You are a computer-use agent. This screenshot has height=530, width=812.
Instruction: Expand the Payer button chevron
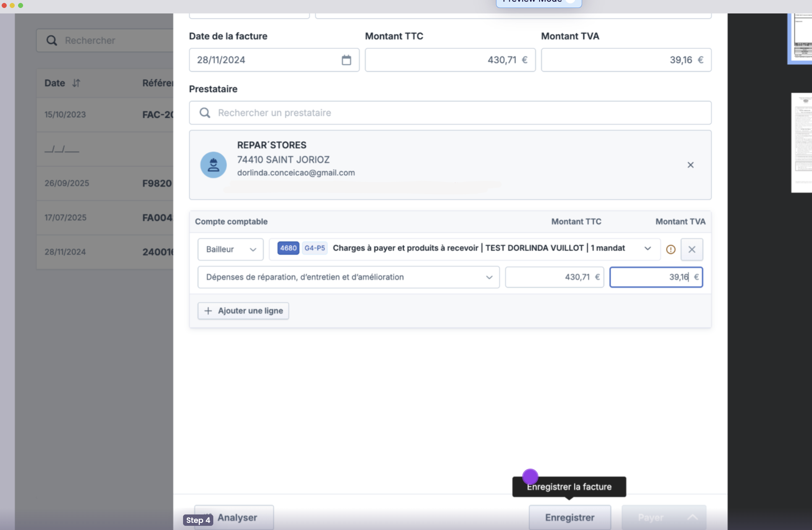(692, 517)
